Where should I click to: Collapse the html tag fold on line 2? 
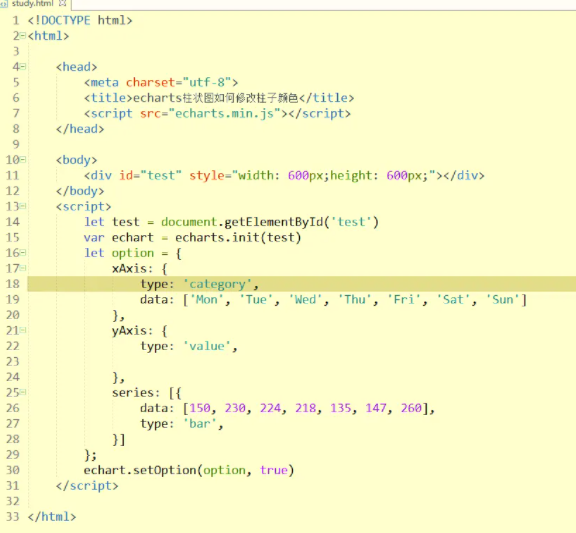23,36
